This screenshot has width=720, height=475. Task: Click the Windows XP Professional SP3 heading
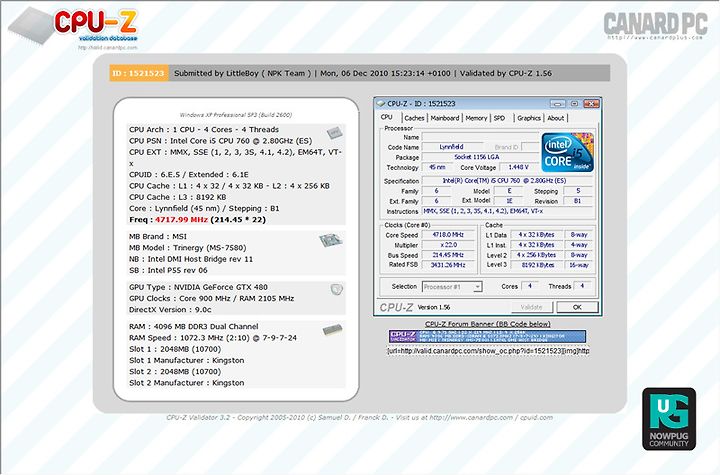point(236,115)
